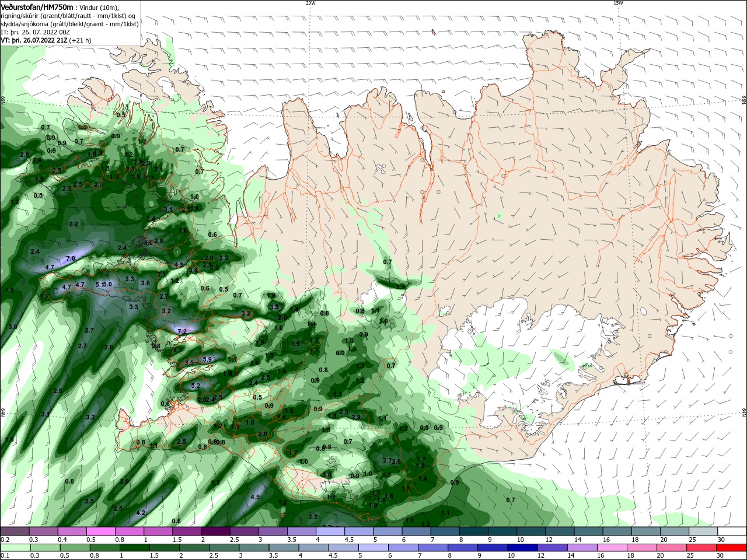Pick the darkest green 1–1.5 swatch in the lower legend row
747x560 pixels.
point(135,548)
